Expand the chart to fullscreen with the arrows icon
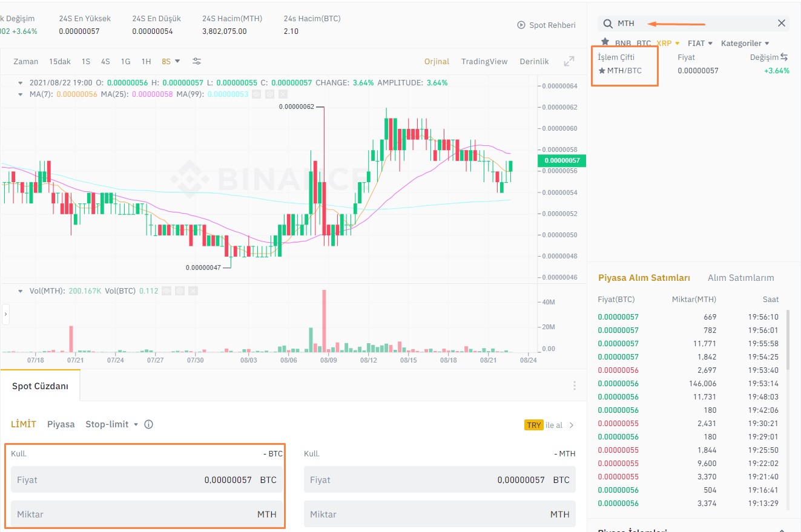The width and height of the screenshot is (801, 532). click(x=568, y=61)
